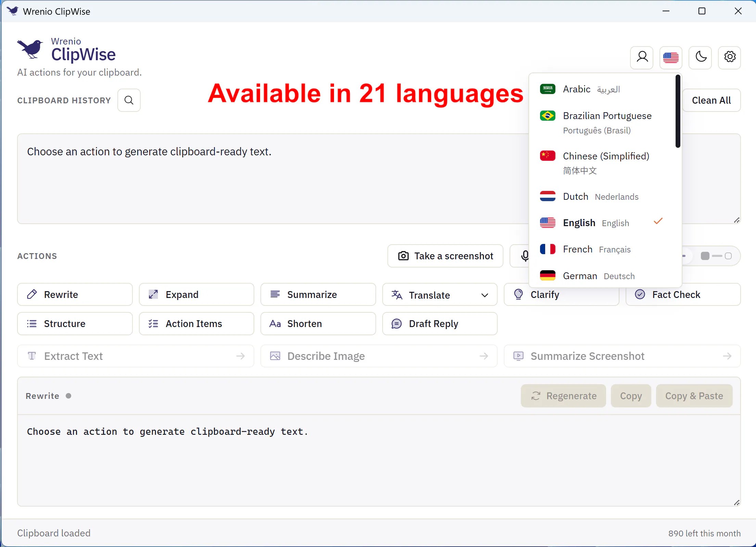
Task: Click the Saudi Arabia flag icon
Action: pyautogui.click(x=548, y=89)
